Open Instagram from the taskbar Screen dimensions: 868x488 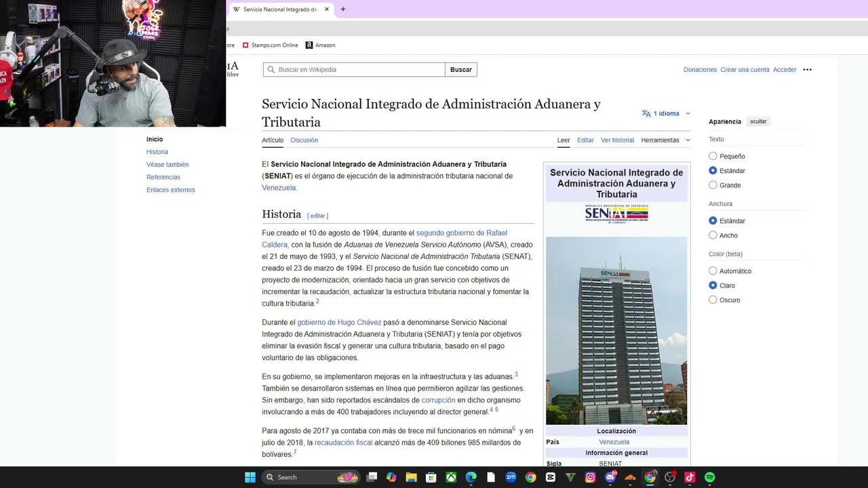[590, 477]
